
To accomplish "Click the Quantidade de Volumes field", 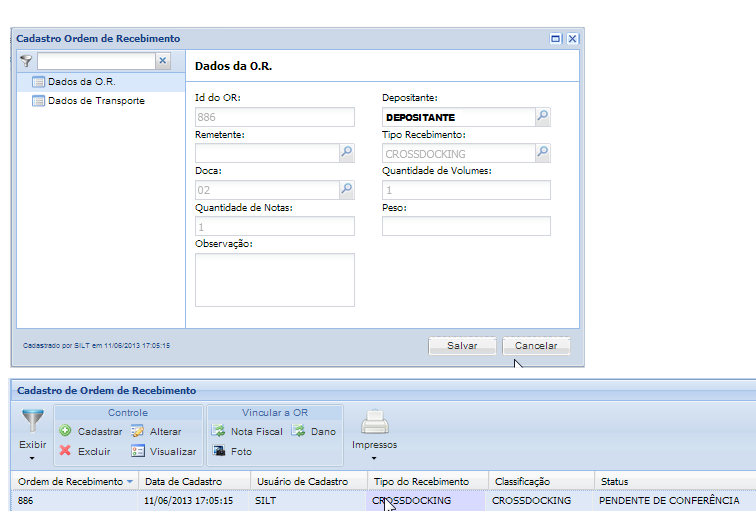I will pos(466,190).
